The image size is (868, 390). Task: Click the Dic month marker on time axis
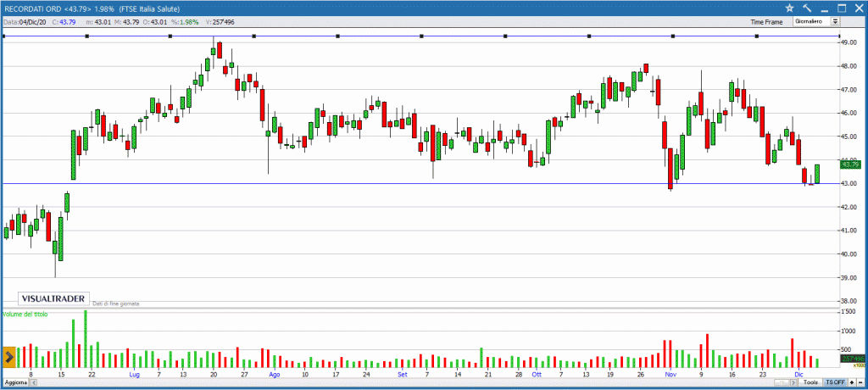click(798, 374)
